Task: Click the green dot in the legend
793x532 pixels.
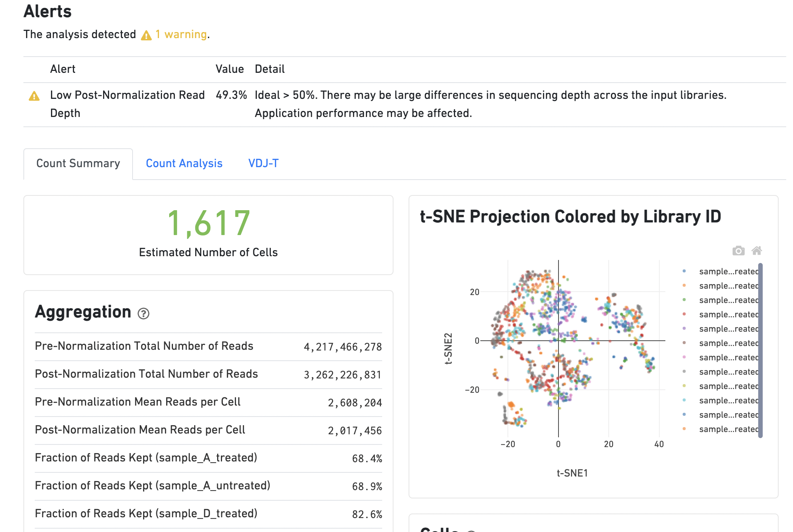Action: (x=684, y=300)
